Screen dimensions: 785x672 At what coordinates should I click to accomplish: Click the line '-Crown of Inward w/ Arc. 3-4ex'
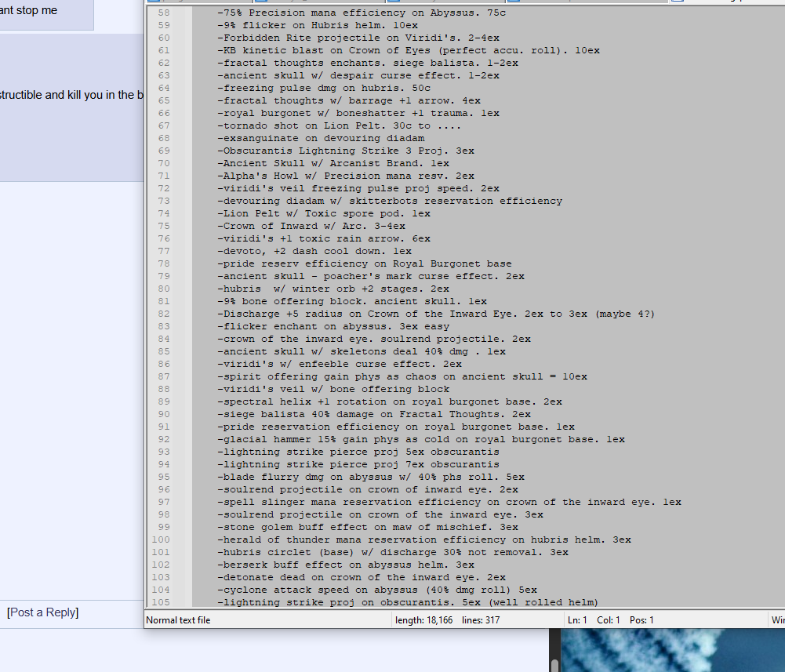point(311,227)
